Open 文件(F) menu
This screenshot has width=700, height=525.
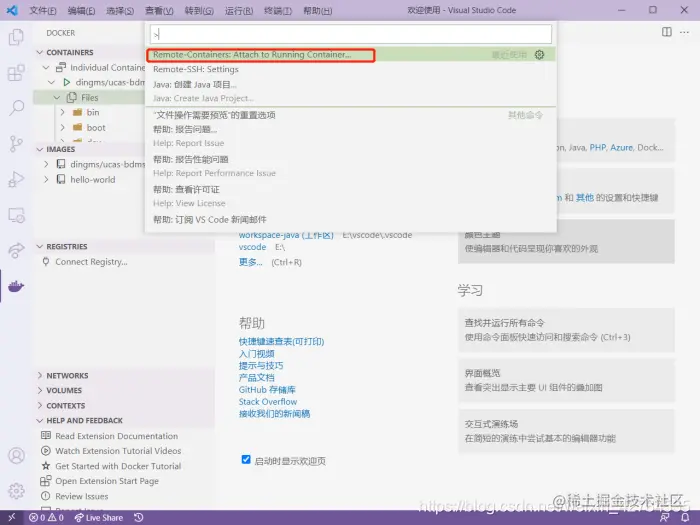43,10
